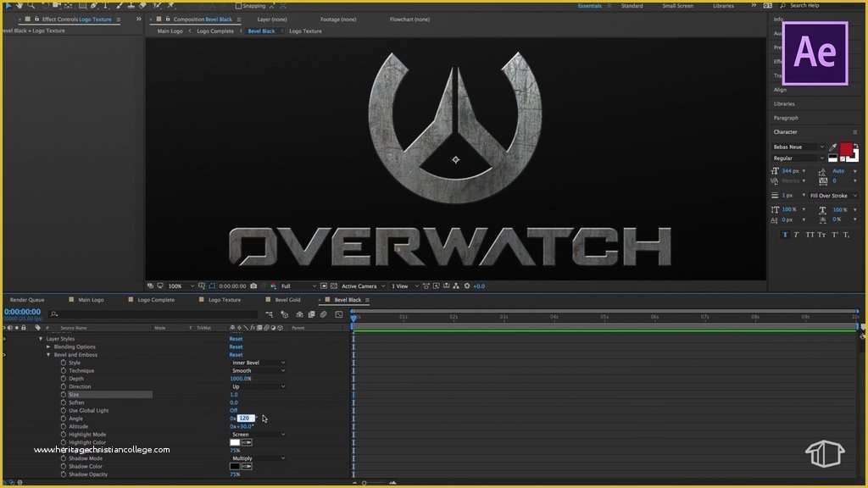Click the white Highlight Color swatch
The height and width of the screenshot is (488, 868).
click(x=235, y=442)
